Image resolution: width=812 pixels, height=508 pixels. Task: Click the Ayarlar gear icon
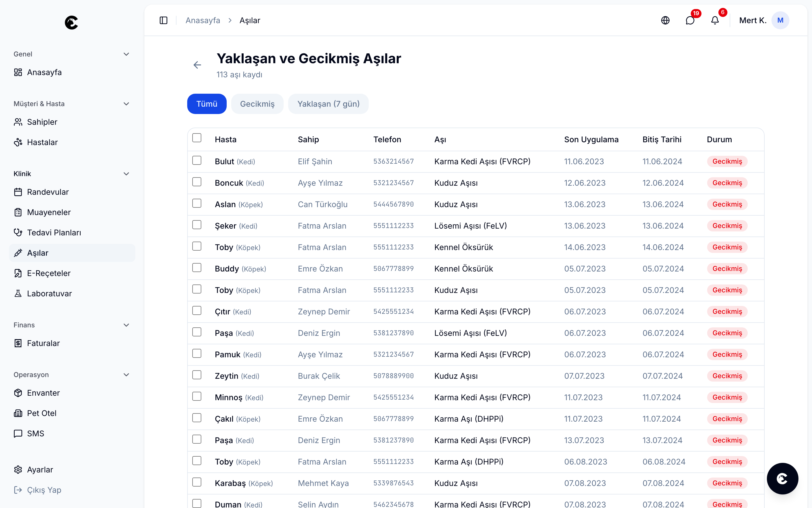pos(18,470)
